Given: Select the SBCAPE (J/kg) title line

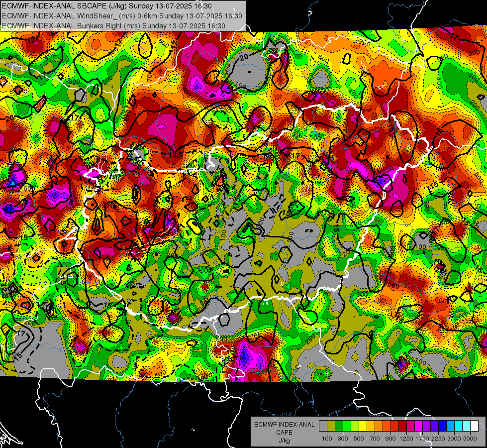Looking at the screenshot, I should pos(107,6).
